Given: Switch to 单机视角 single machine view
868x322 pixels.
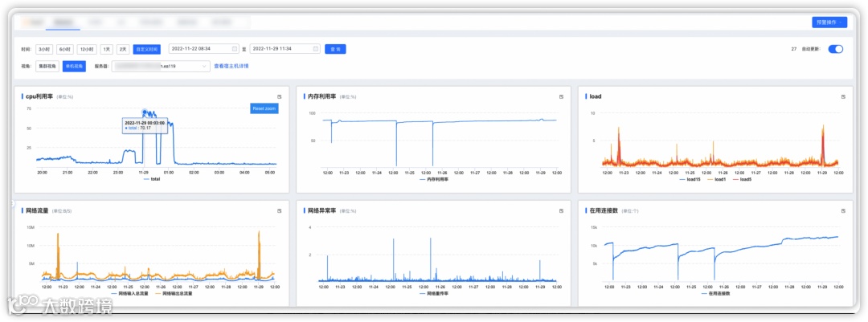Looking at the screenshot, I should pos(74,67).
